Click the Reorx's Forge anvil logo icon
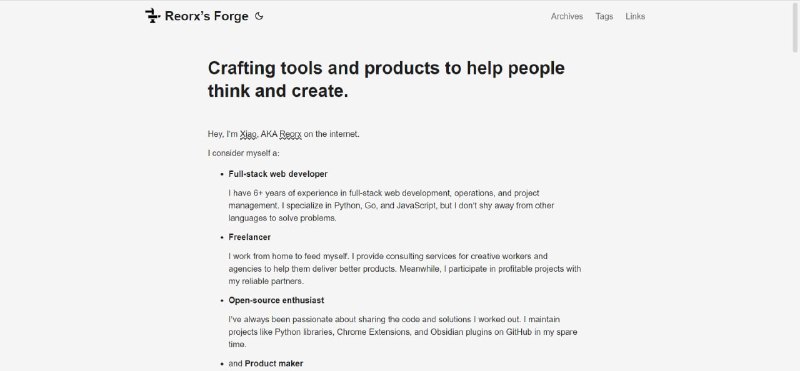 153,16
